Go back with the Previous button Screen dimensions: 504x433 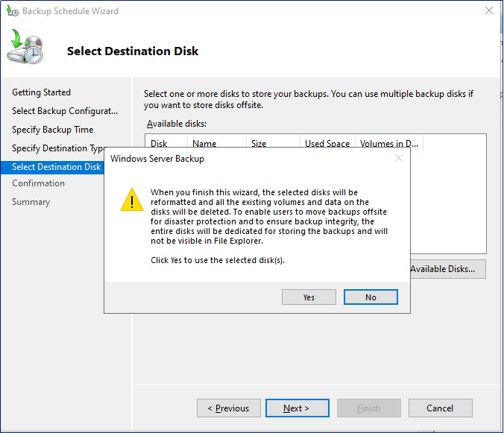pos(229,408)
